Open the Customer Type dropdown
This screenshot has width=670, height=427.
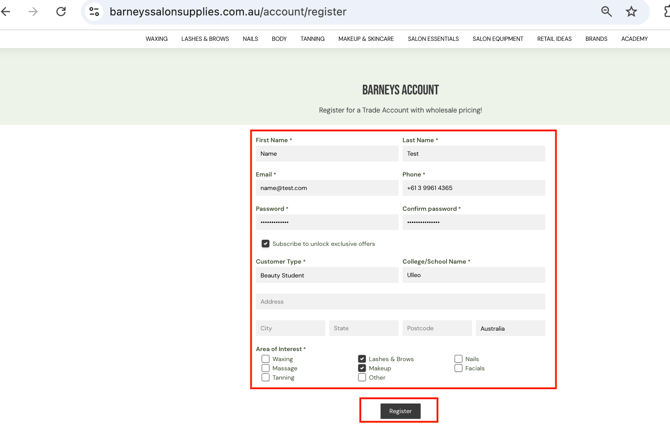(327, 275)
